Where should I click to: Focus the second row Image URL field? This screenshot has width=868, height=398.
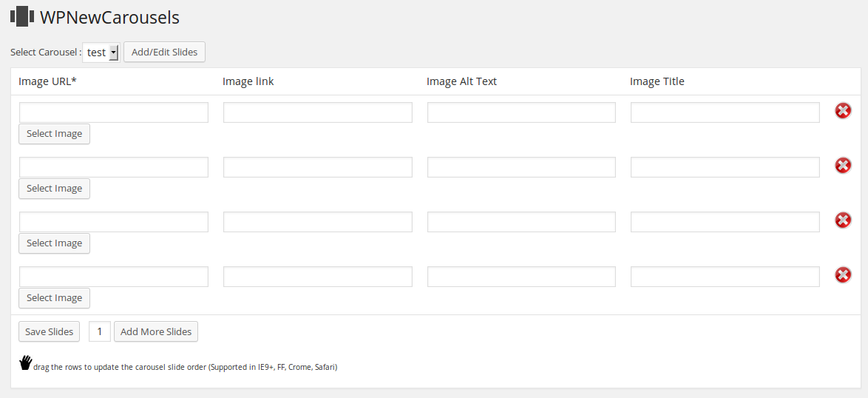pos(114,167)
